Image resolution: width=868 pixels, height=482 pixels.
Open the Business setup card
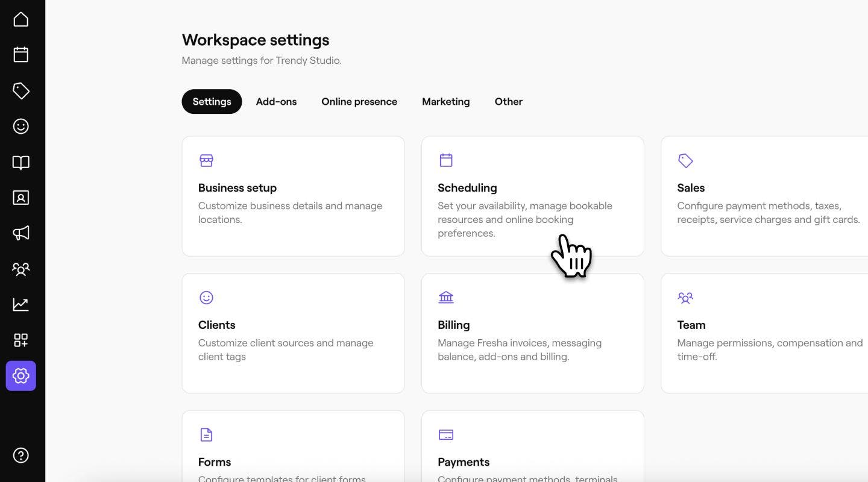294,196
